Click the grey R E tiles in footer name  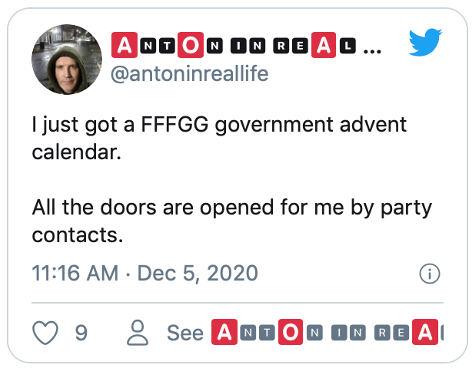pyautogui.click(x=391, y=333)
